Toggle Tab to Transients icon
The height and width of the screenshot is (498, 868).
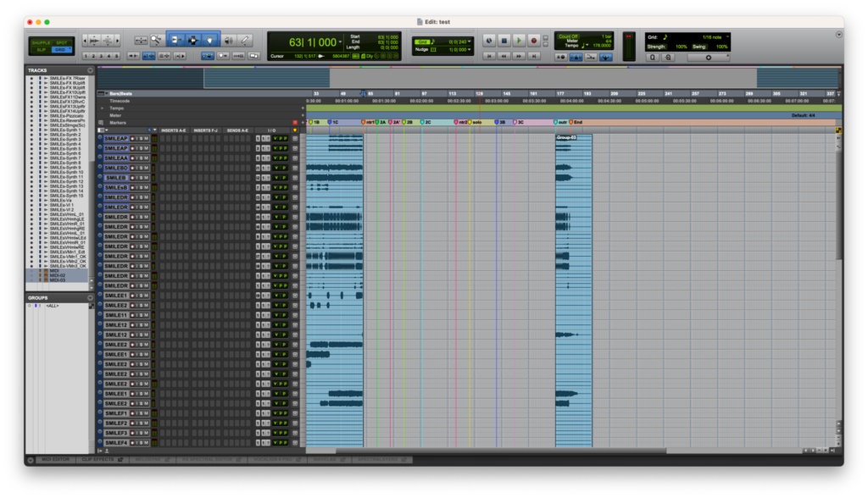point(133,56)
